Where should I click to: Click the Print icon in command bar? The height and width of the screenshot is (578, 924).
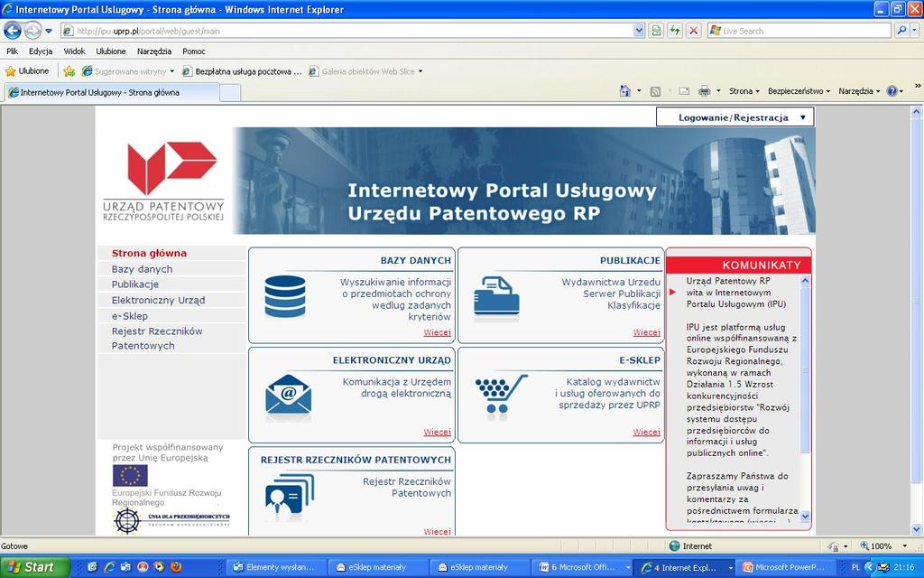point(704,91)
